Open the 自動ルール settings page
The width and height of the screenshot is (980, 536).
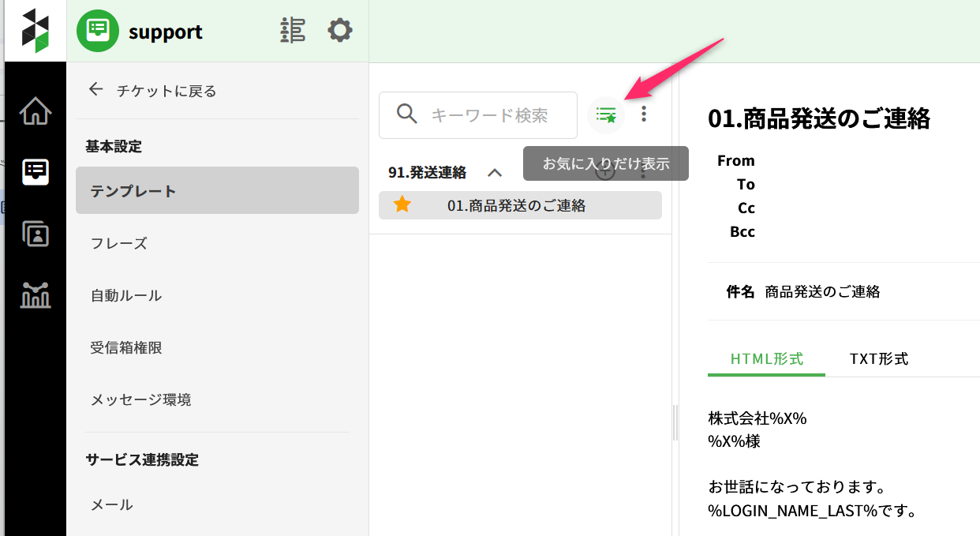(126, 295)
